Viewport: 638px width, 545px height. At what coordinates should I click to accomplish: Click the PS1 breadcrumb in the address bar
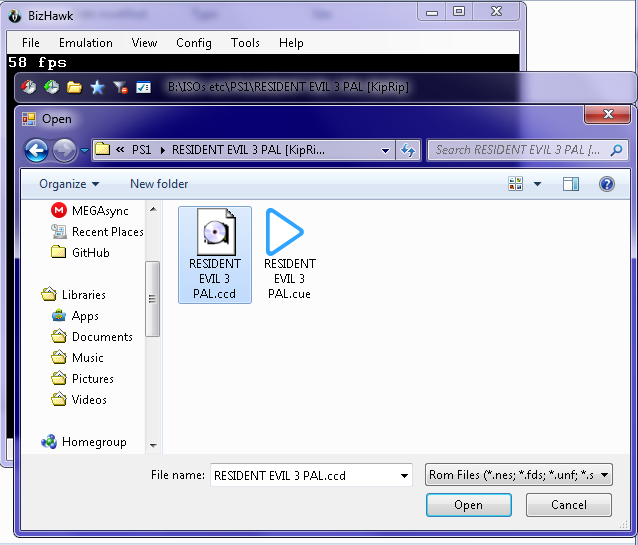click(142, 150)
